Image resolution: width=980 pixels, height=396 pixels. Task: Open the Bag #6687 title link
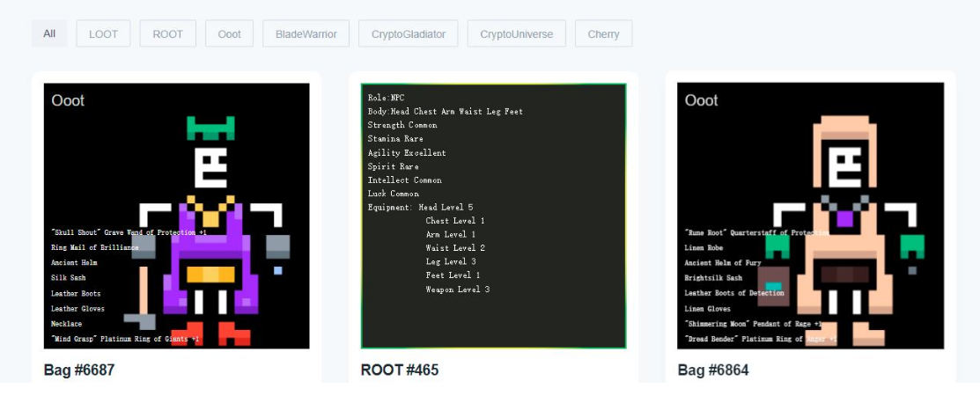[79, 370]
